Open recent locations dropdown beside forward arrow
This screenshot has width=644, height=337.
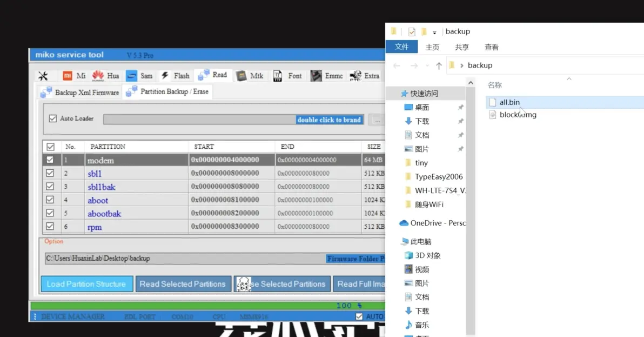coord(426,66)
